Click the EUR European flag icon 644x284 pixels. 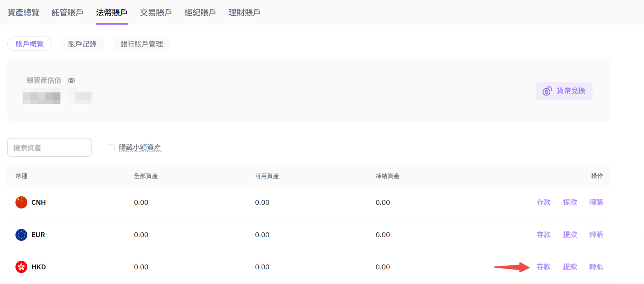coord(21,235)
